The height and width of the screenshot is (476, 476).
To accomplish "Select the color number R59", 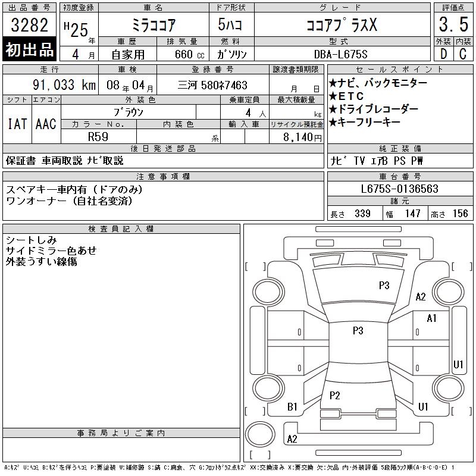I will (98, 137).
